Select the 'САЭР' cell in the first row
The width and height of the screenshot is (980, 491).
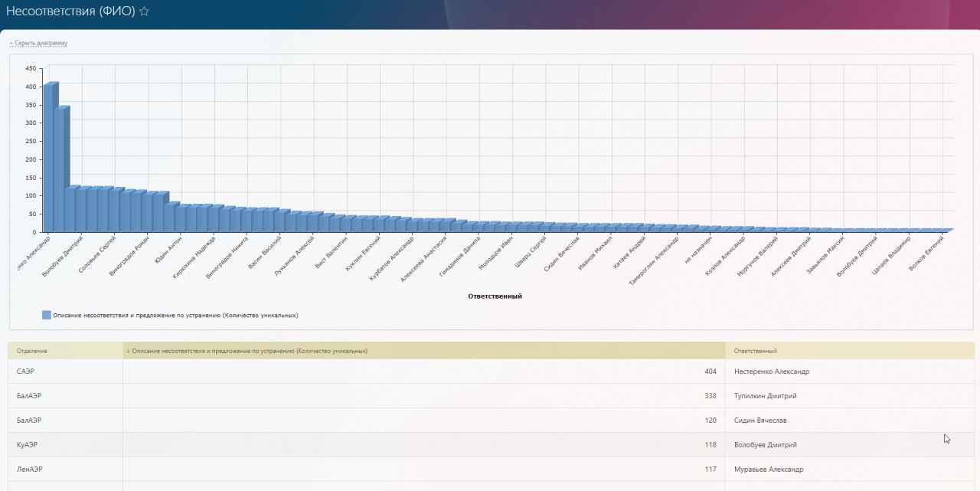point(25,372)
